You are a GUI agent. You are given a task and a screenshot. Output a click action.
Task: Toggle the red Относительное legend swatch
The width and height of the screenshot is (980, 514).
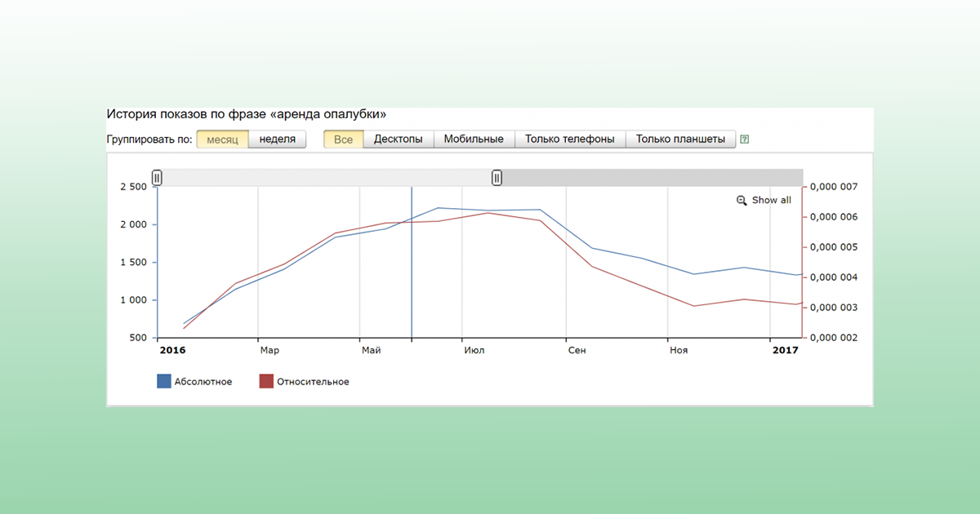click(x=266, y=381)
